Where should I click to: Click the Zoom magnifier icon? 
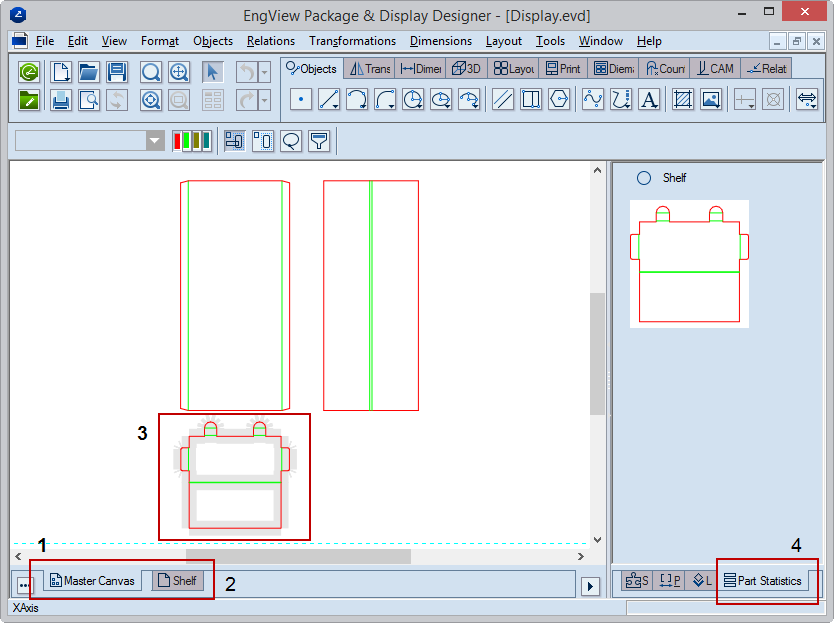click(x=151, y=72)
